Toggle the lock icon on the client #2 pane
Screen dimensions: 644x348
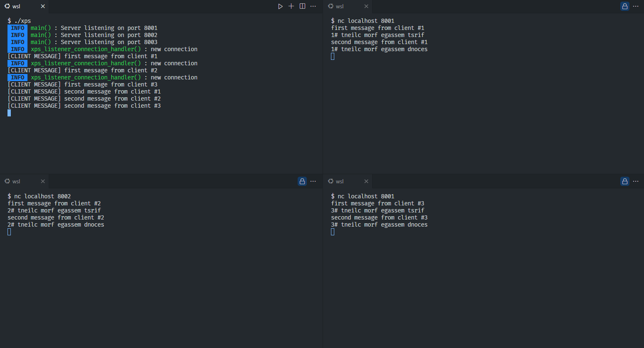pyautogui.click(x=302, y=181)
